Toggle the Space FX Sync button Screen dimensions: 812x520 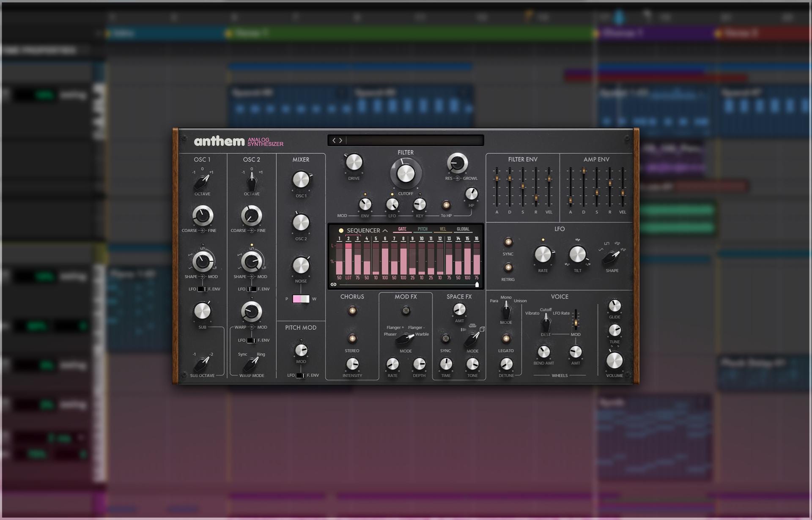pyautogui.click(x=445, y=338)
